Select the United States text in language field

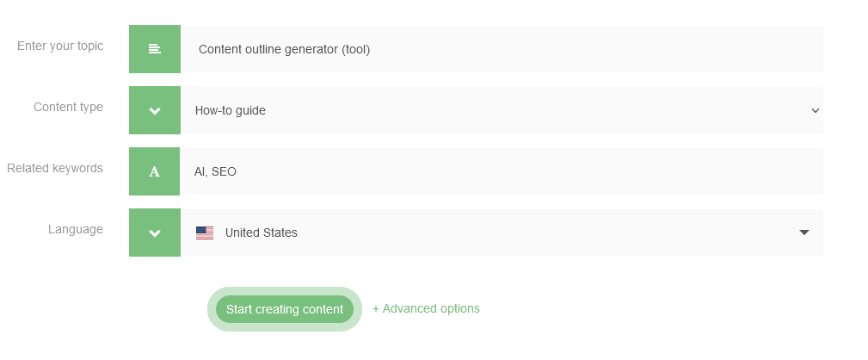click(262, 233)
